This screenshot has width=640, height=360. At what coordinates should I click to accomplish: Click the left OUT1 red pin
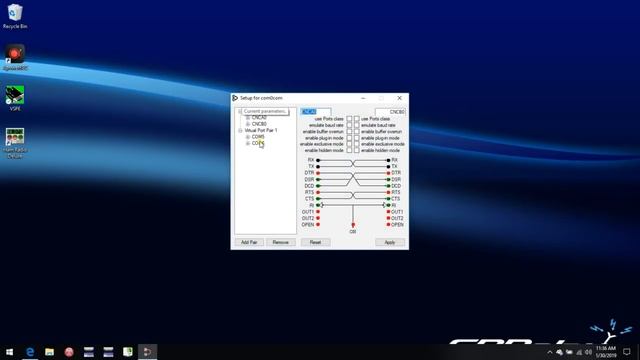coord(318,212)
